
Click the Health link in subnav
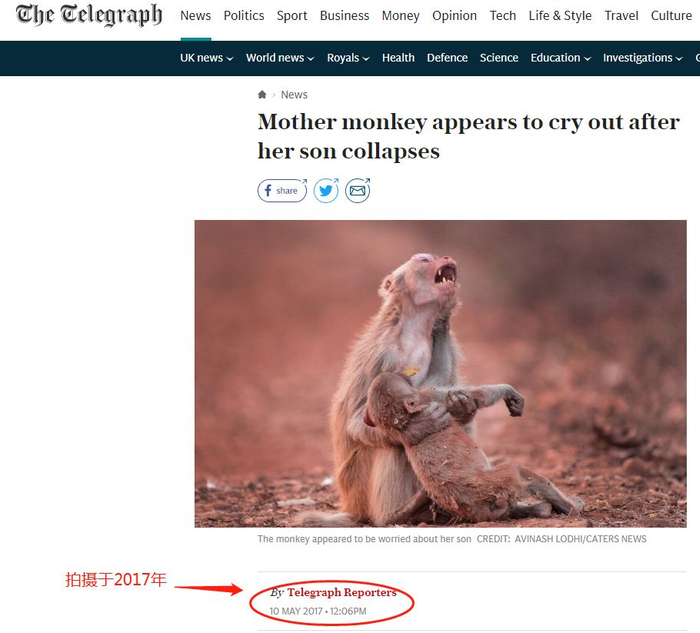tap(398, 58)
